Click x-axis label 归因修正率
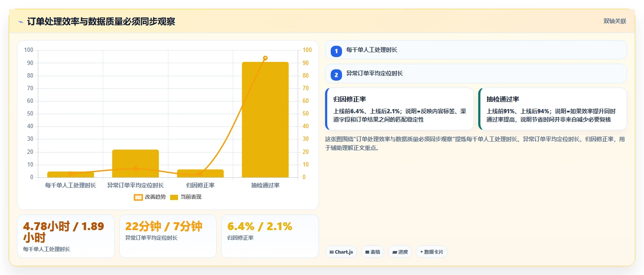This screenshot has height=275, width=644. coord(200,185)
